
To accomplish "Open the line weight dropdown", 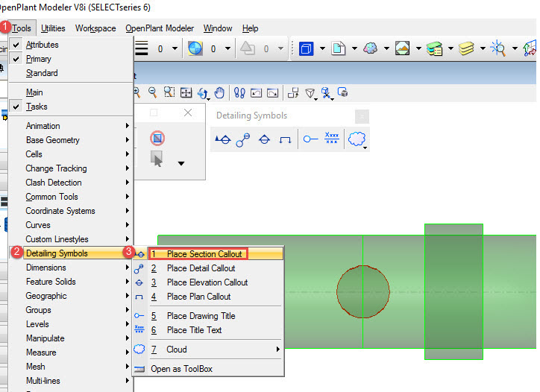I will click(175, 48).
